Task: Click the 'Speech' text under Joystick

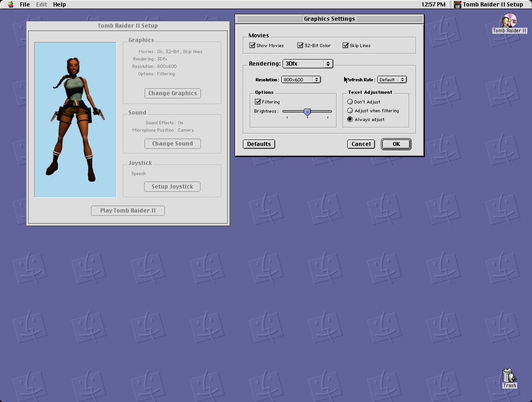Action: (139, 173)
